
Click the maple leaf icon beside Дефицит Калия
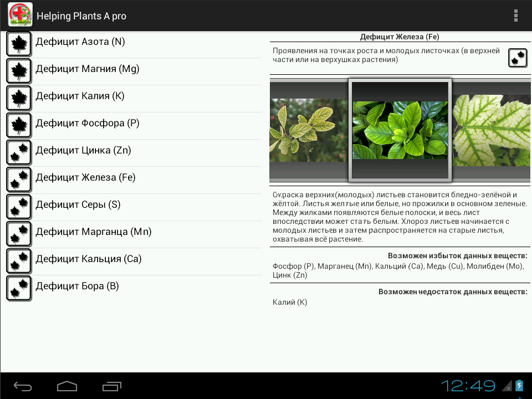[19, 99]
